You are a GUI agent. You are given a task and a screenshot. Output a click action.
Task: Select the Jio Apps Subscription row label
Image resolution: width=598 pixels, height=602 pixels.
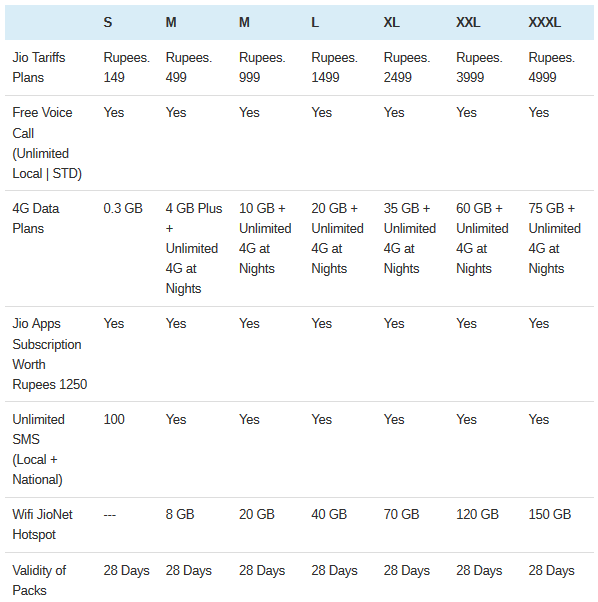(x=50, y=354)
